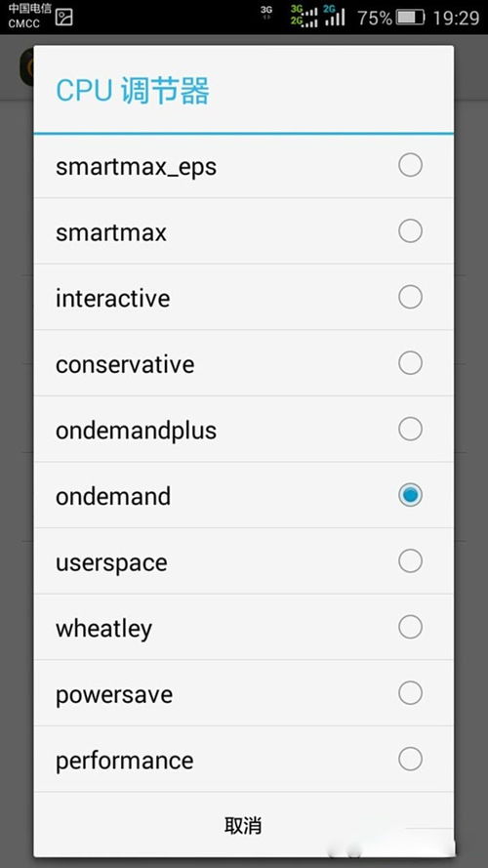Choose the userspace radio button

point(410,560)
